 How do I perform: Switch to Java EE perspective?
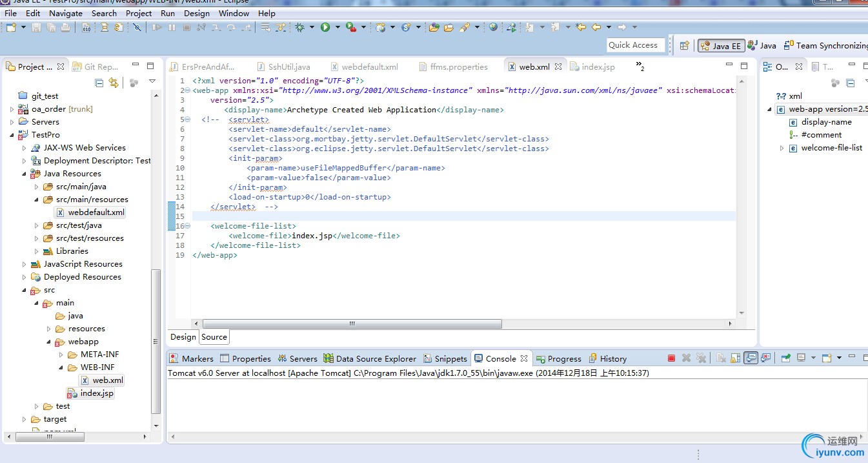[x=720, y=46]
